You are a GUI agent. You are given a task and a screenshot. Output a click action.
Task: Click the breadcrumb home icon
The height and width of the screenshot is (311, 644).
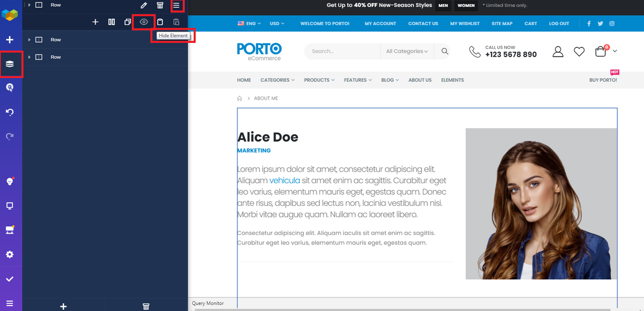click(240, 99)
